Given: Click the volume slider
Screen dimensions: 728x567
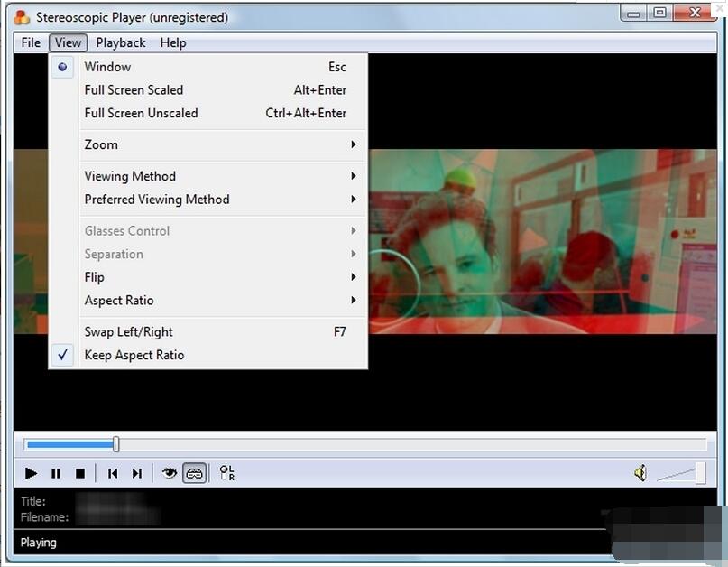Looking at the screenshot, I should tap(682, 474).
